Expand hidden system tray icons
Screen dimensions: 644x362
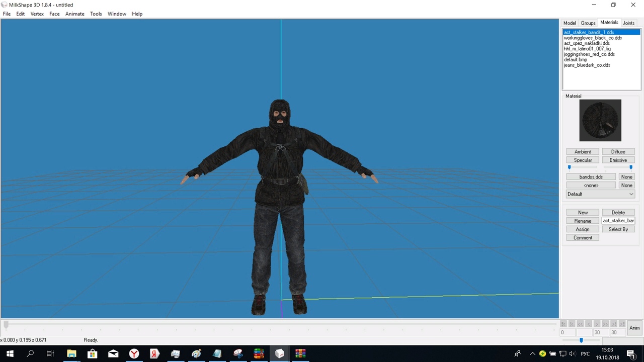click(x=532, y=353)
